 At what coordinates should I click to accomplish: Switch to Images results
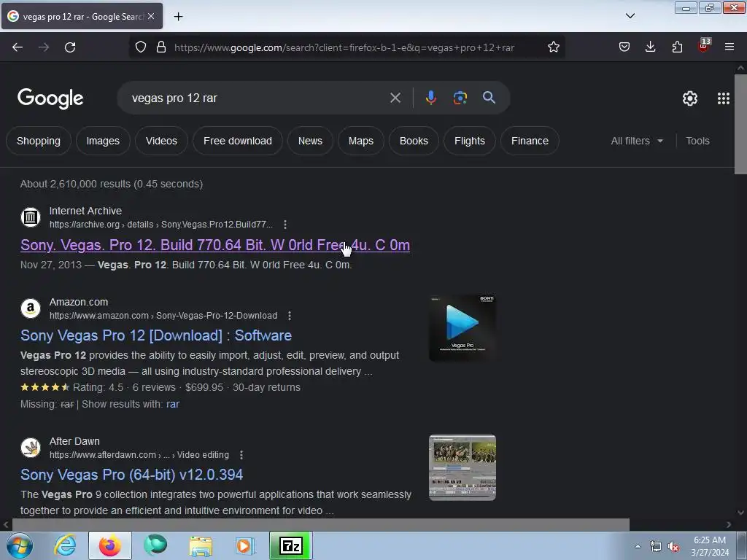[103, 141]
